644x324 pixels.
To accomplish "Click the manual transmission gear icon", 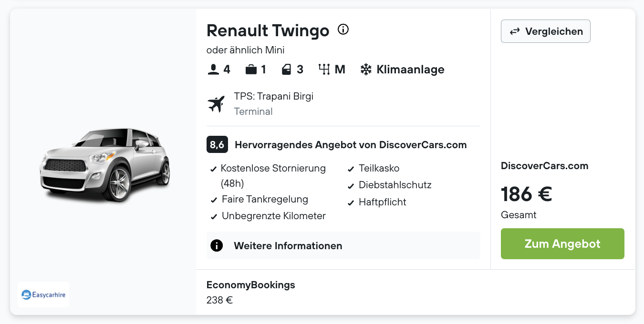I will tap(324, 70).
